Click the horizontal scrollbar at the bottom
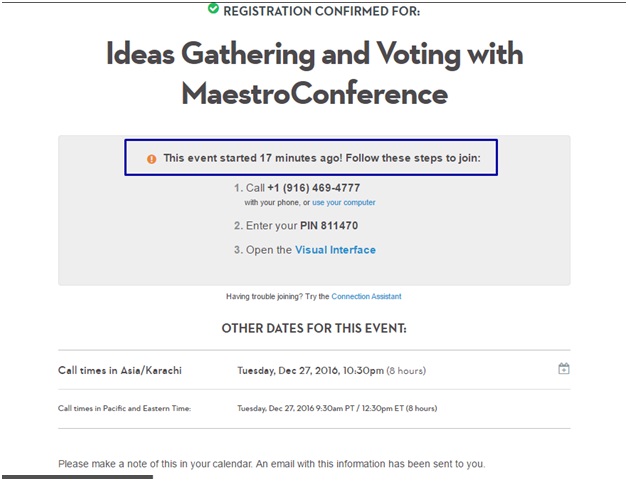 76,477
